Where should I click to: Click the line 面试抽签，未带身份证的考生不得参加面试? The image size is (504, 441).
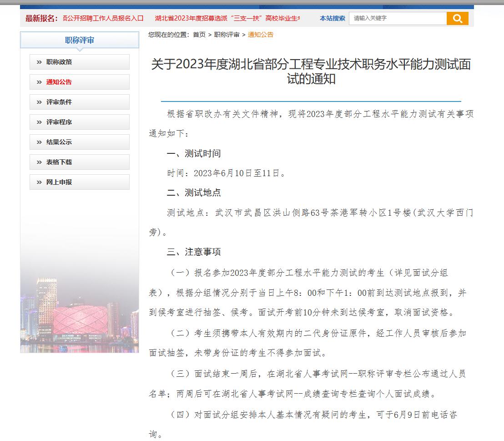click(x=238, y=353)
